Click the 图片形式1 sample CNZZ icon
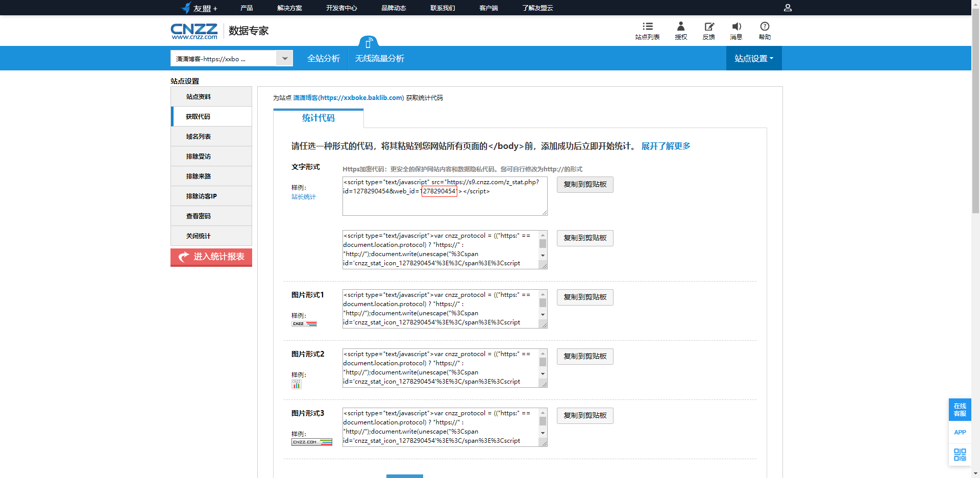The image size is (980, 478). coord(304,323)
